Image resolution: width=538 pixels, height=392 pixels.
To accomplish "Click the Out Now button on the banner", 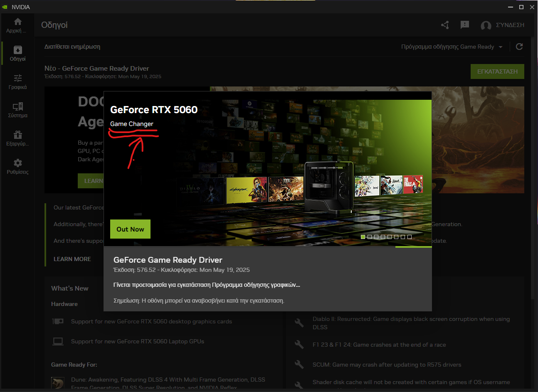I will [x=130, y=229].
